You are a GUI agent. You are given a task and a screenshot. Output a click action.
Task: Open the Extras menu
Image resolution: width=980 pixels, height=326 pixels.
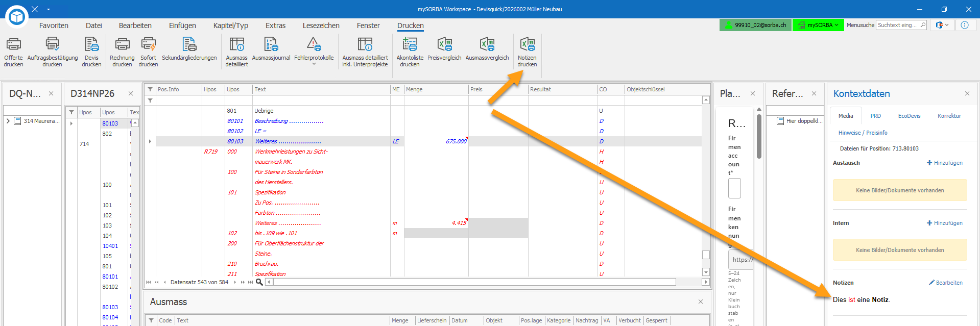pyautogui.click(x=275, y=26)
